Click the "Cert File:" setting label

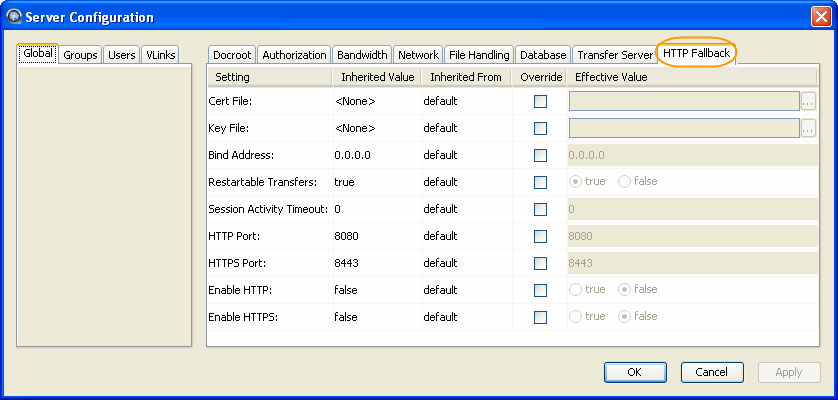tap(230, 102)
